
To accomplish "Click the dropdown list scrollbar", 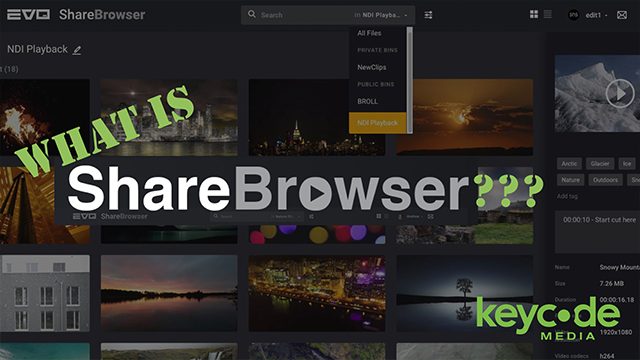I will (409, 80).
